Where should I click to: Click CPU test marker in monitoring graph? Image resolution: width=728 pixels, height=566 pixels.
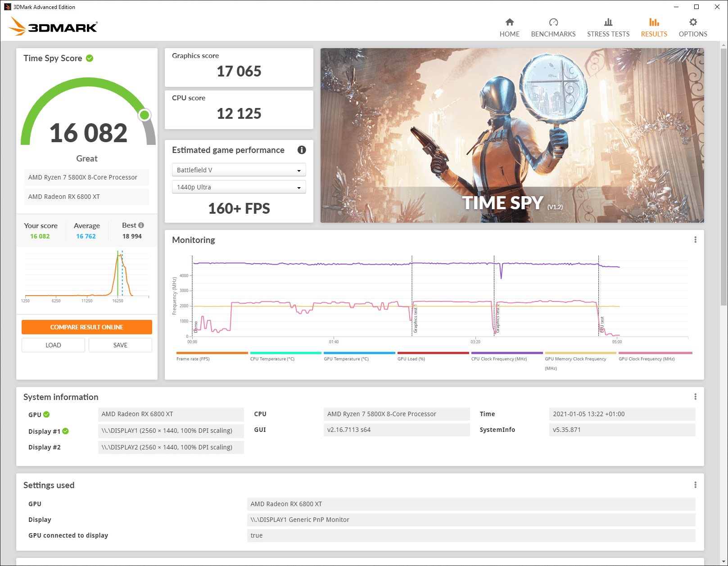point(602,325)
